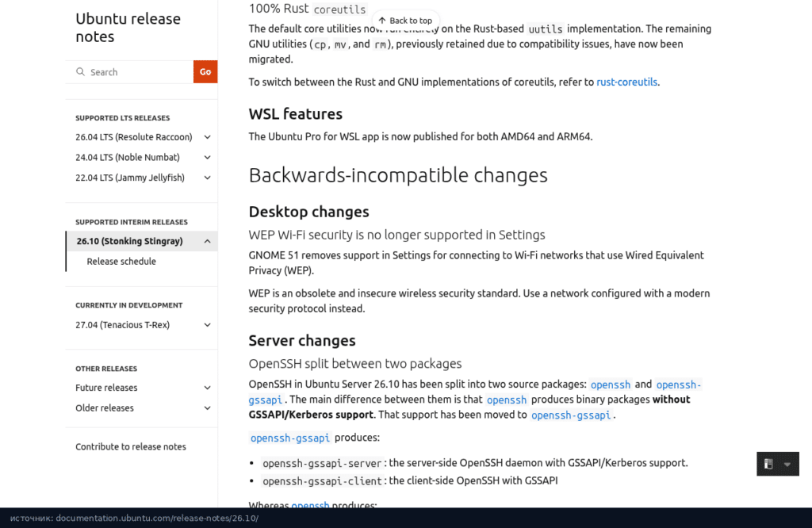Click the Backwards-incompatible changes heading
Image resolution: width=812 pixels, height=528 pixels.
pyautogui.click(x=398, y=175)
